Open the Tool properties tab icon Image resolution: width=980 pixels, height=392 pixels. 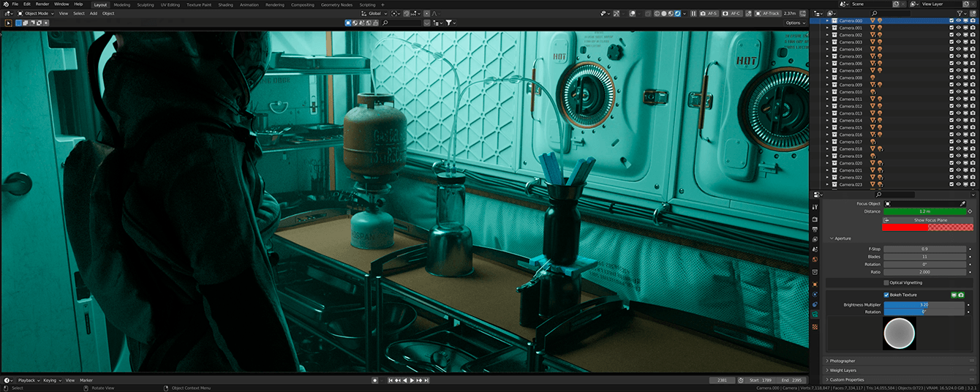(815, 208)
